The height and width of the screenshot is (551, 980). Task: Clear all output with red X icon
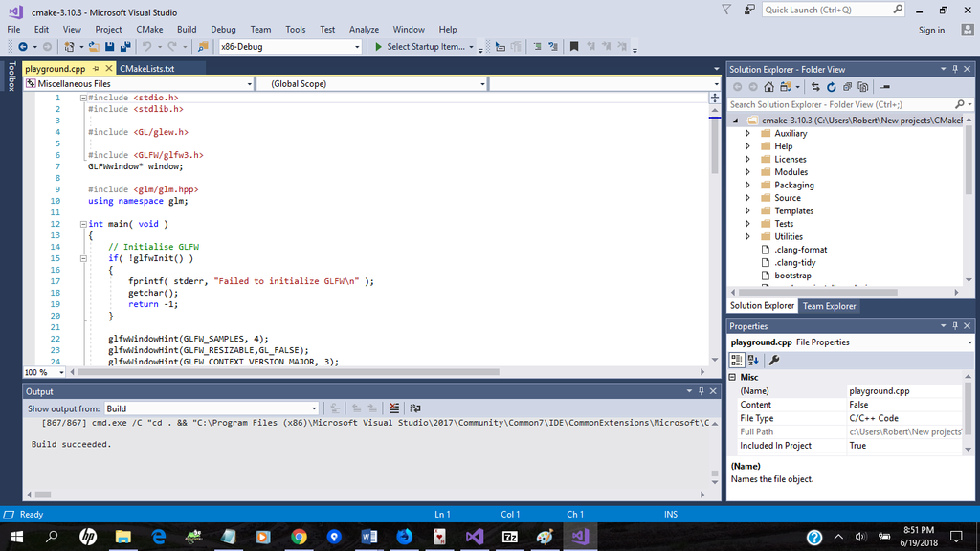394,408
